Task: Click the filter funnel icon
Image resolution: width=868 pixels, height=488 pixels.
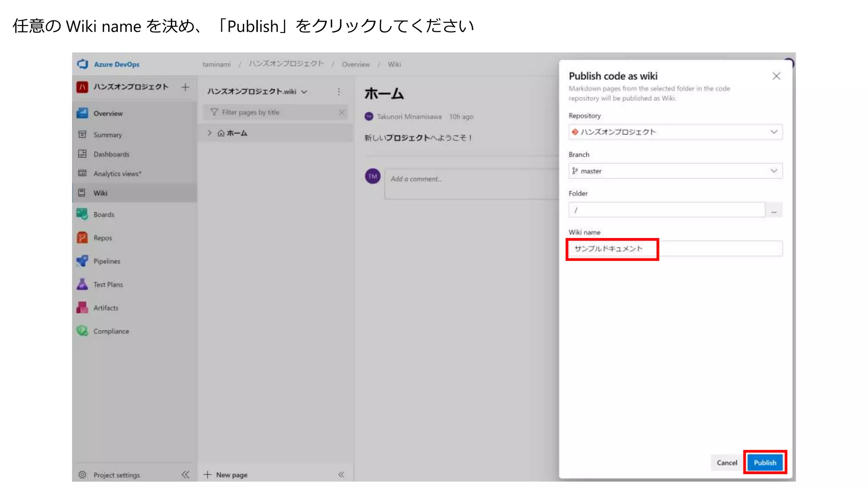Action: coord(214,112)
